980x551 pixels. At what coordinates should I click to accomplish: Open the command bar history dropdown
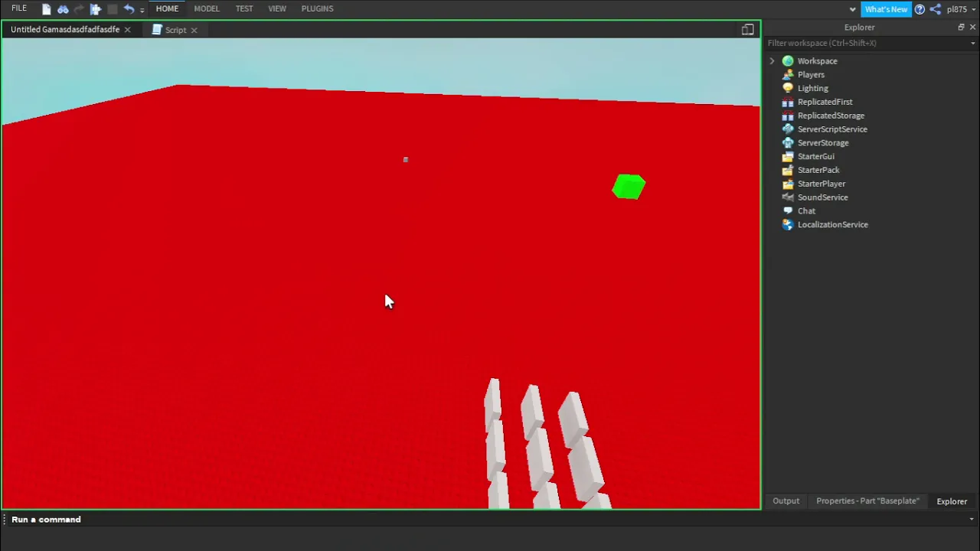click(x=972, y=520)
